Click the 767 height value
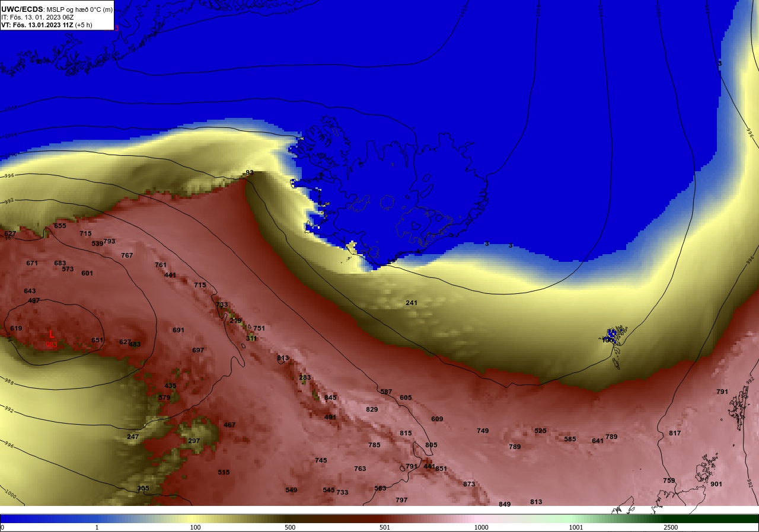This screenshot has width=759, height=532. coord(127,255)
